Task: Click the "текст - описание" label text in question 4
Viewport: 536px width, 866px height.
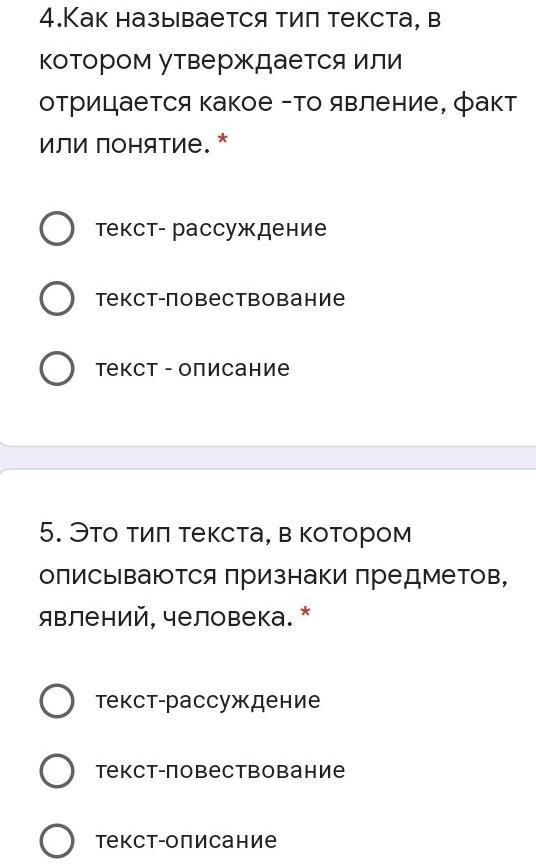Action: (193, 368)
